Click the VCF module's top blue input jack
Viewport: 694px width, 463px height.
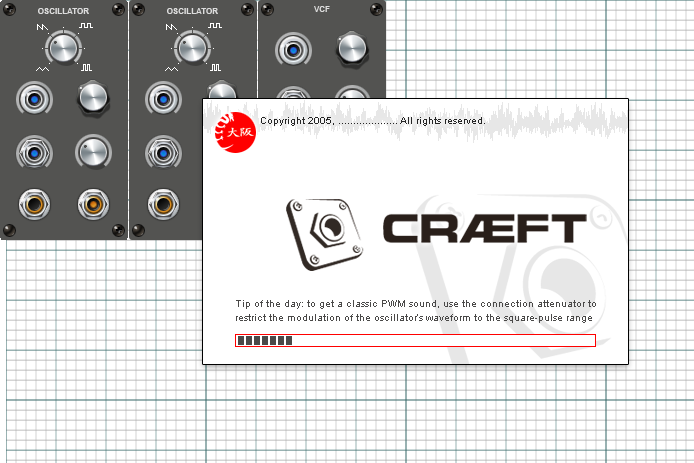click(x=292, y=48)
